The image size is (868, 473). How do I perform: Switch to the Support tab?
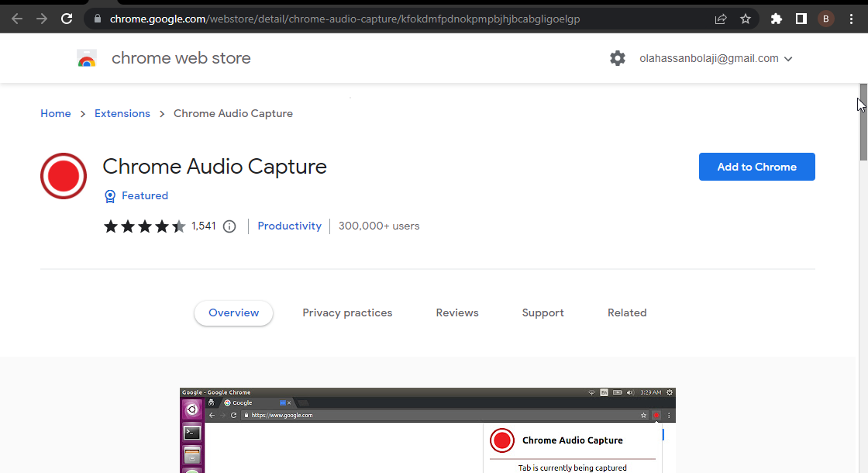543,313
